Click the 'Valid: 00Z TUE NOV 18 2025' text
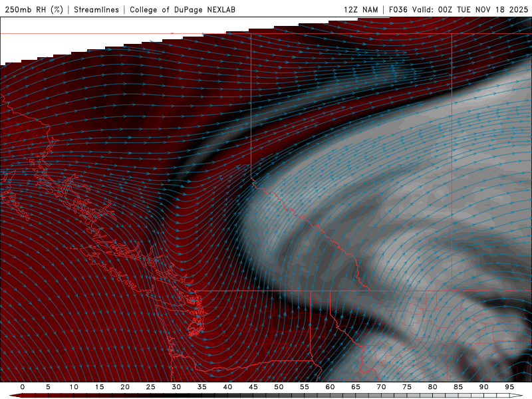 [x=470, y=9]
